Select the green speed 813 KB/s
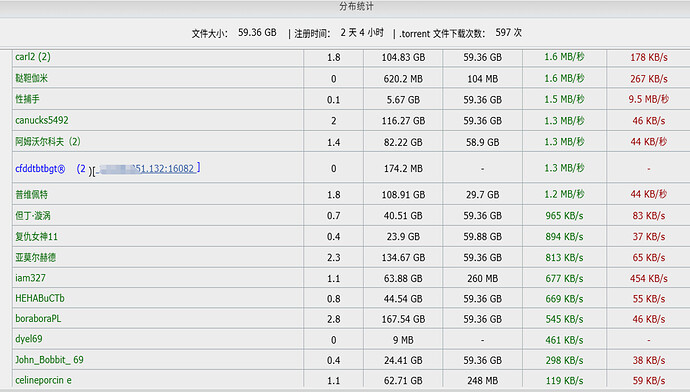Viewport: 690px width, 392px height. point(565,257)
